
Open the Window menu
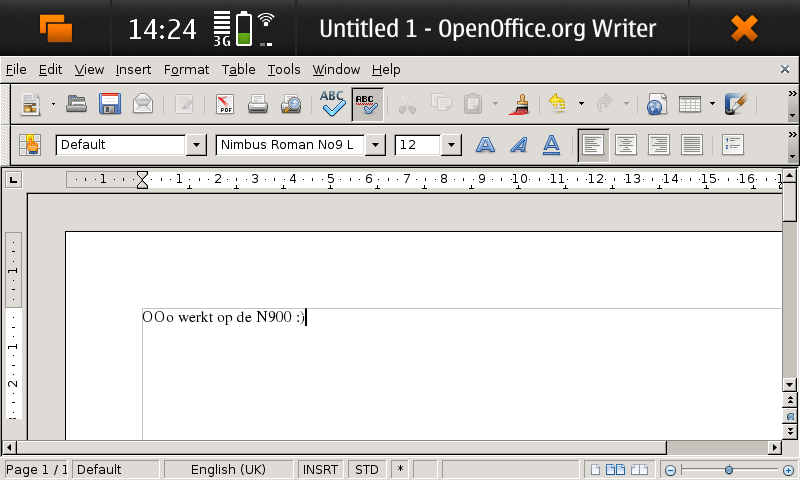pos(336,69)
